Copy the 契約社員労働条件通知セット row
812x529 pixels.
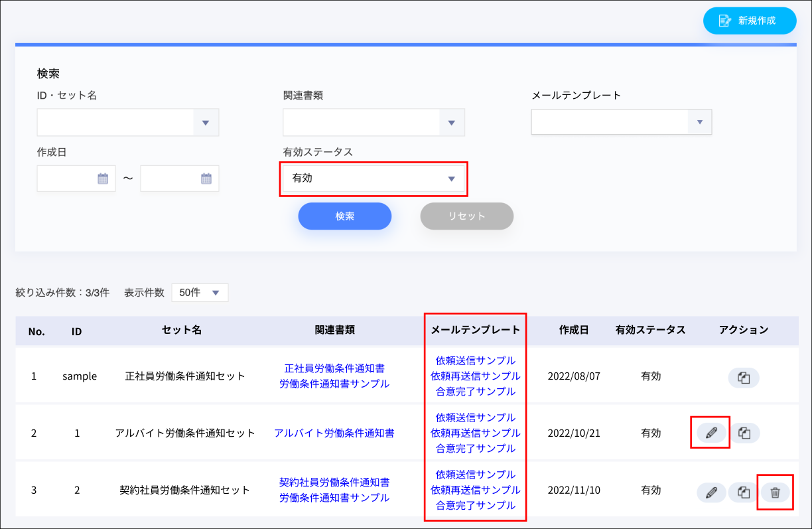[744, 492]
